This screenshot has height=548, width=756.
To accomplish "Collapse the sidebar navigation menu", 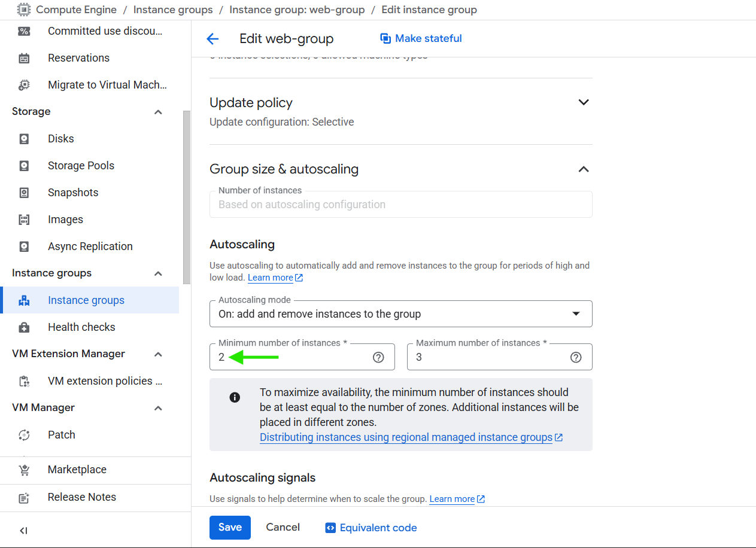I will (24, 531).
